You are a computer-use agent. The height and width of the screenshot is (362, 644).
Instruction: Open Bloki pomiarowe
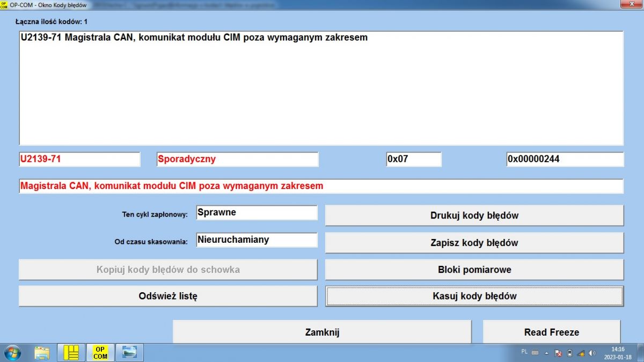tap(474, 270)
